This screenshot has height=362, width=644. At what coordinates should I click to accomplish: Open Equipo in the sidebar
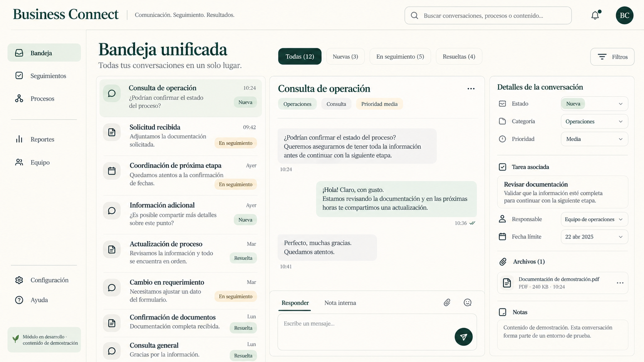point(44,162)
